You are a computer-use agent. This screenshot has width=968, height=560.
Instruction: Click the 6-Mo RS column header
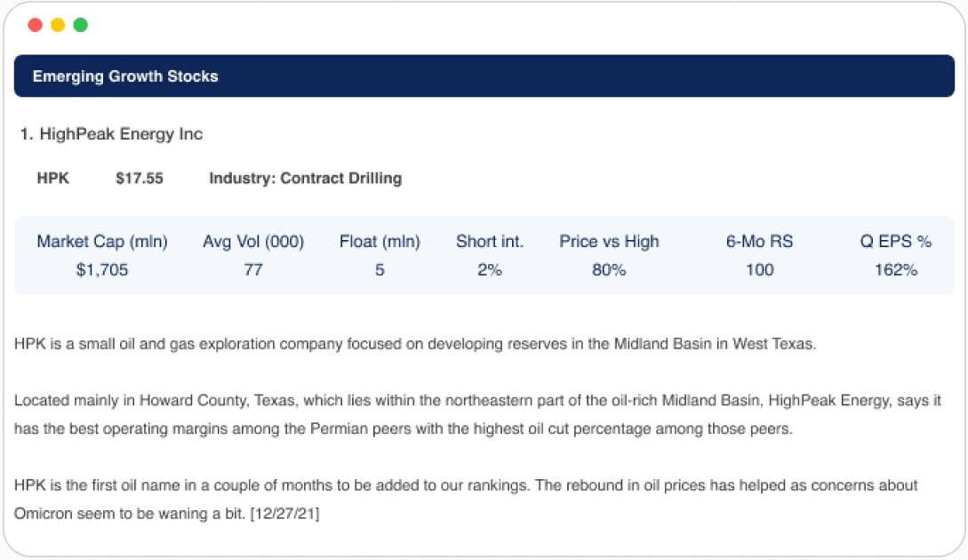coord(759,242)
